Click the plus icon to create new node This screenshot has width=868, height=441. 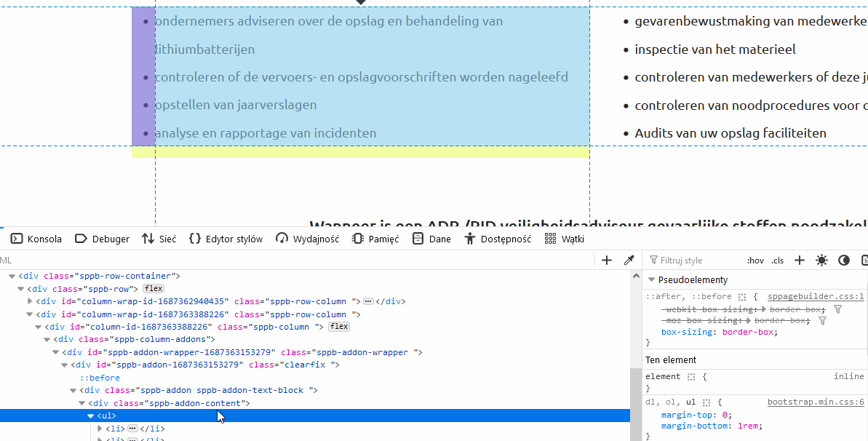pos(607,261)
